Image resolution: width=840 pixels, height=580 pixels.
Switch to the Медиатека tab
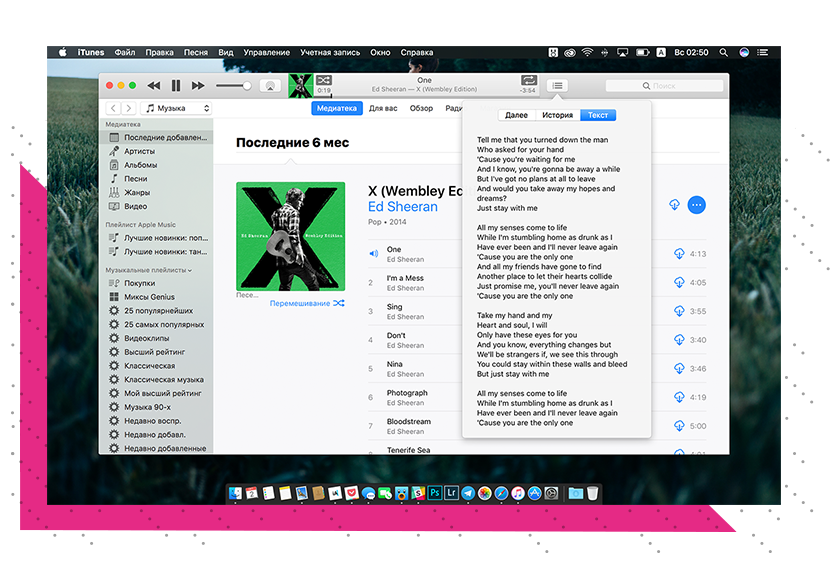pos(337,108)
